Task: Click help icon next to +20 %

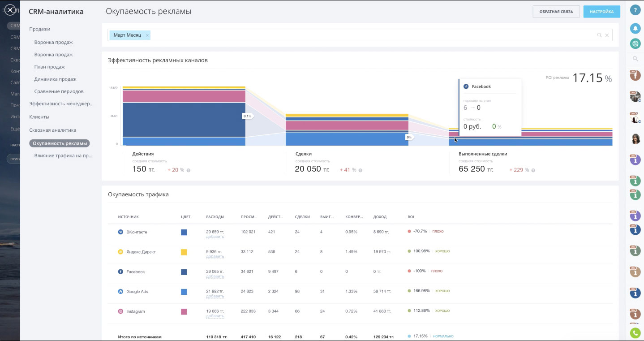Action: click(188, 170)
